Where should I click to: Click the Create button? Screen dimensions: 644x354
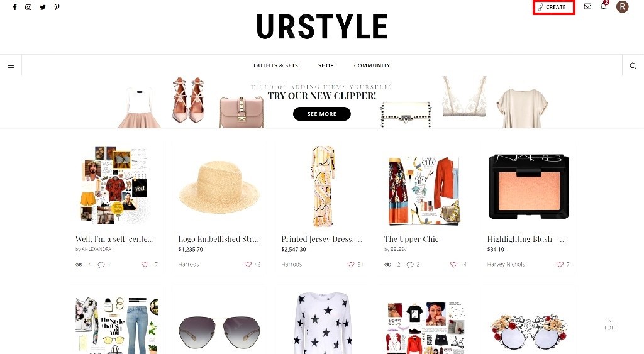coord(553,7)
